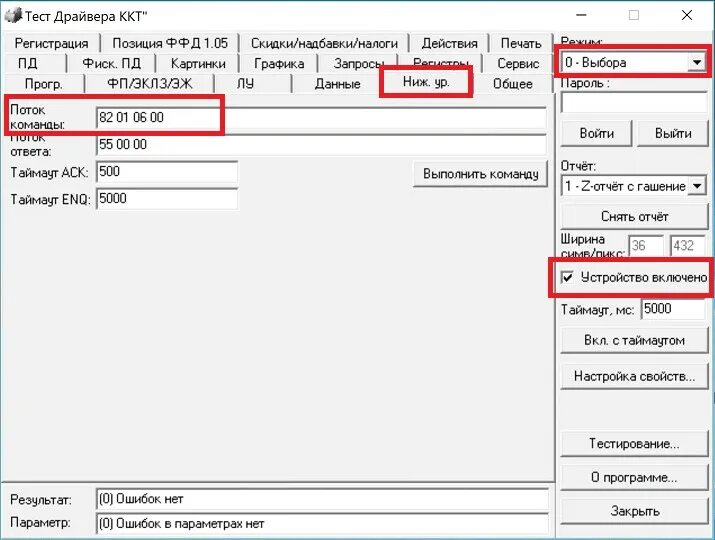The height and width of the screenshot is (540, 715).
Task: Click the Выйти button
Action: tap(673, 133)
